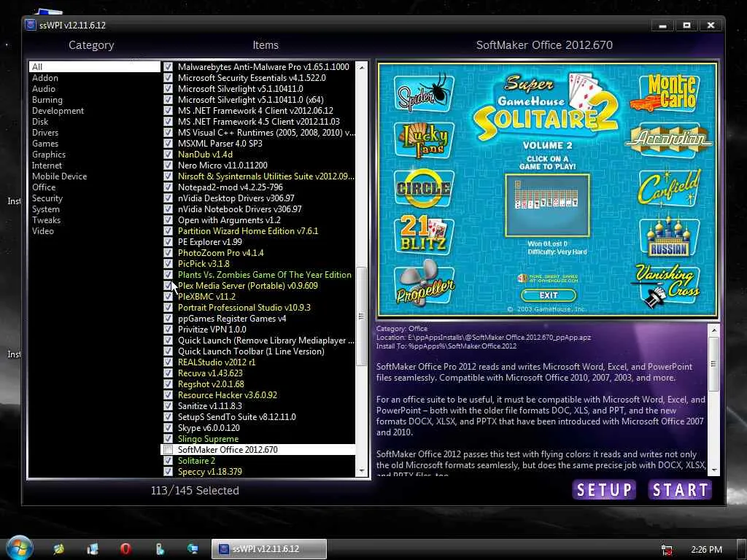Image resolution: width=747 pixels, height=560 pixels.
Task: Click the solitaire card layout thumbnail
Action: click(547, 205)
